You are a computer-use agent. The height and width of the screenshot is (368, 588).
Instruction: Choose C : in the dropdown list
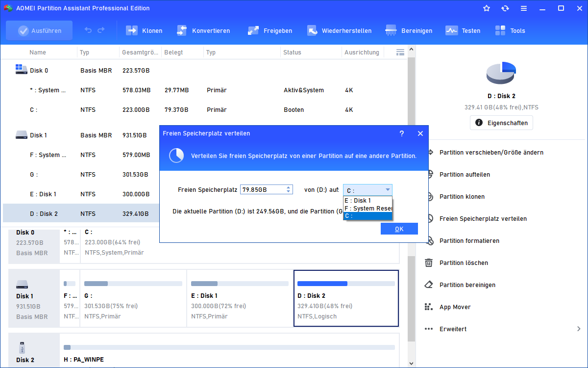[367, 216]
